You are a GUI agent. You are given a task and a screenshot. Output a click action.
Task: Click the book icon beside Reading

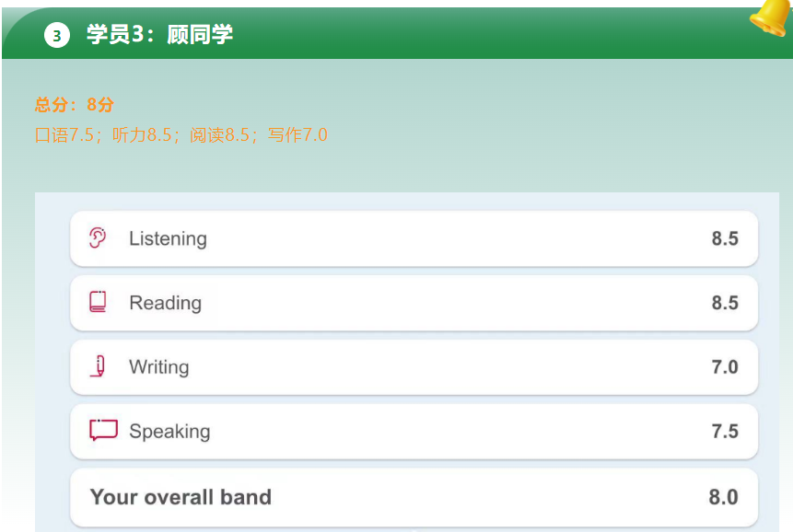point(98,302)
